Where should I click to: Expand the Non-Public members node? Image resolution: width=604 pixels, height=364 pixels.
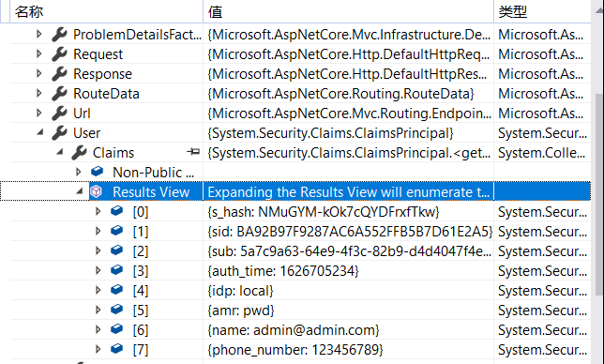pyautogui.click(x=78, y=172)
